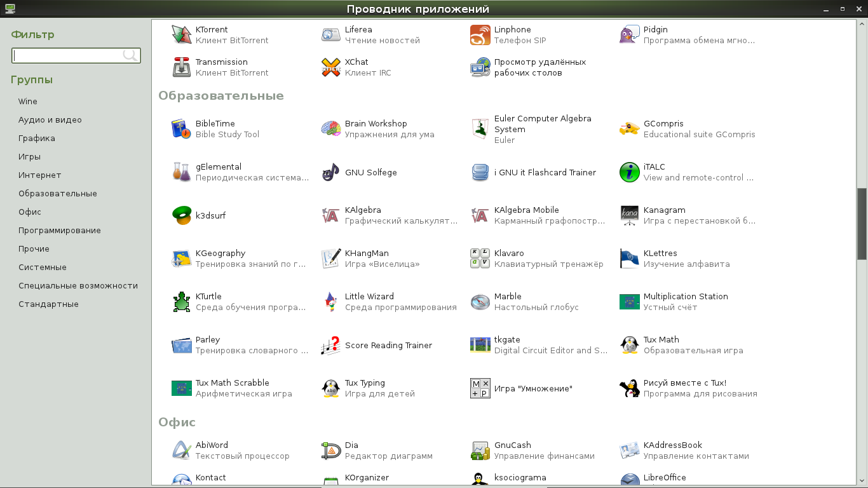868x488 pixels.
Task: Open KLettres alphabet icon
Action: (630, 259)
